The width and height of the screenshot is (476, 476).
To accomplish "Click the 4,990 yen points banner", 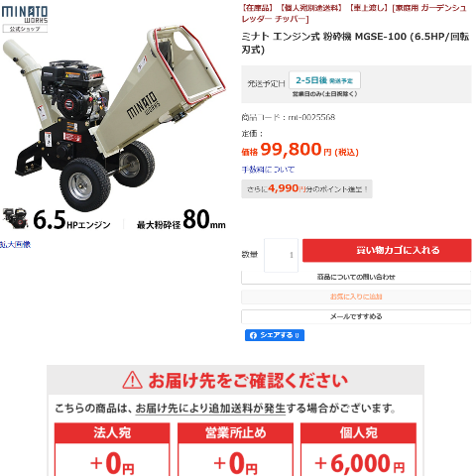I will pos(306,189).
